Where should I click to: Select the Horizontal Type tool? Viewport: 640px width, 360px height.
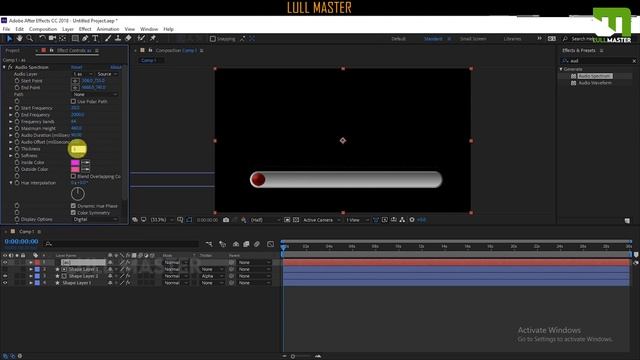coord(95,38)
